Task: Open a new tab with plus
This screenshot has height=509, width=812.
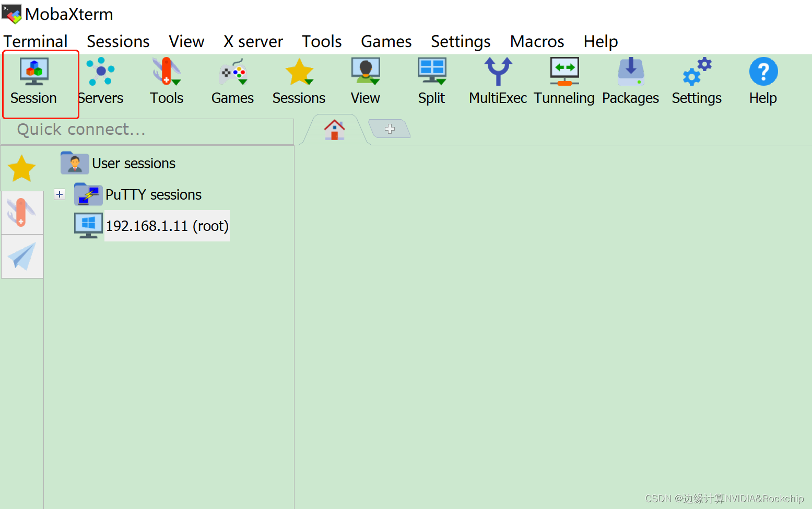Action: click(390, 129)
